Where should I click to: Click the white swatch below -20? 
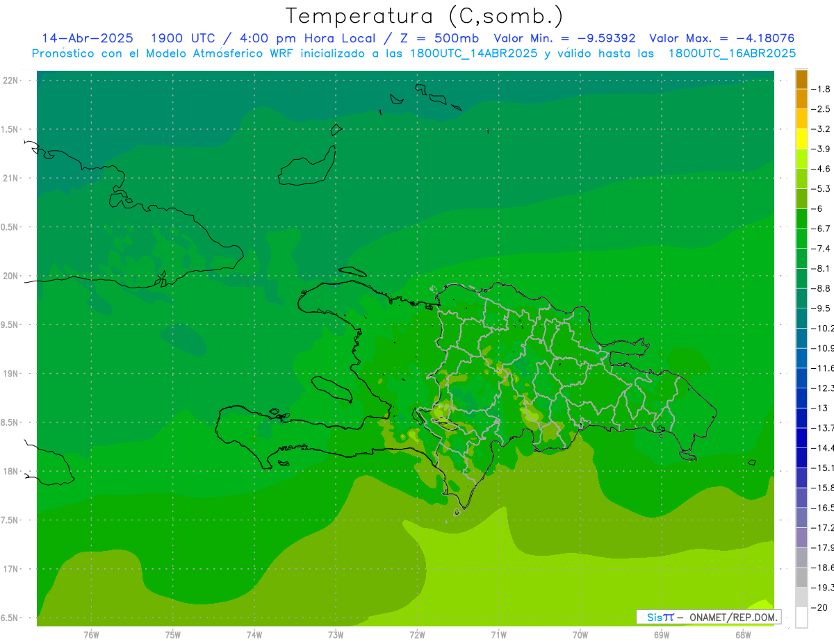(x=801, y=618)
